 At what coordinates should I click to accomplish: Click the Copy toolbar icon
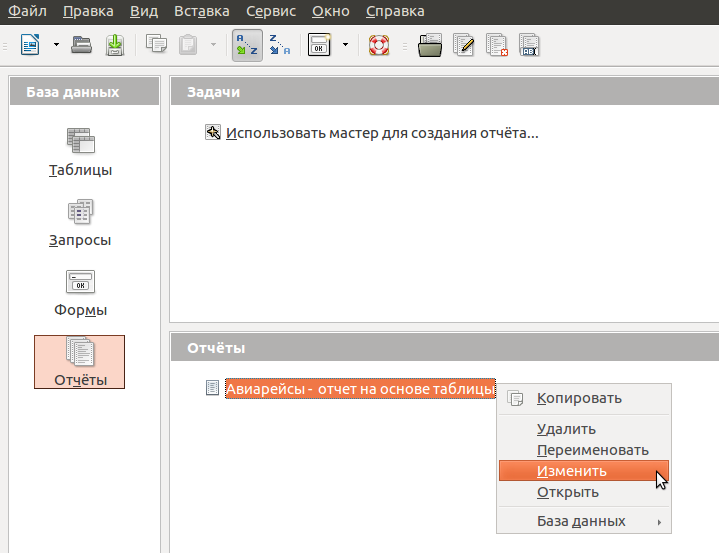pos(156,44)
